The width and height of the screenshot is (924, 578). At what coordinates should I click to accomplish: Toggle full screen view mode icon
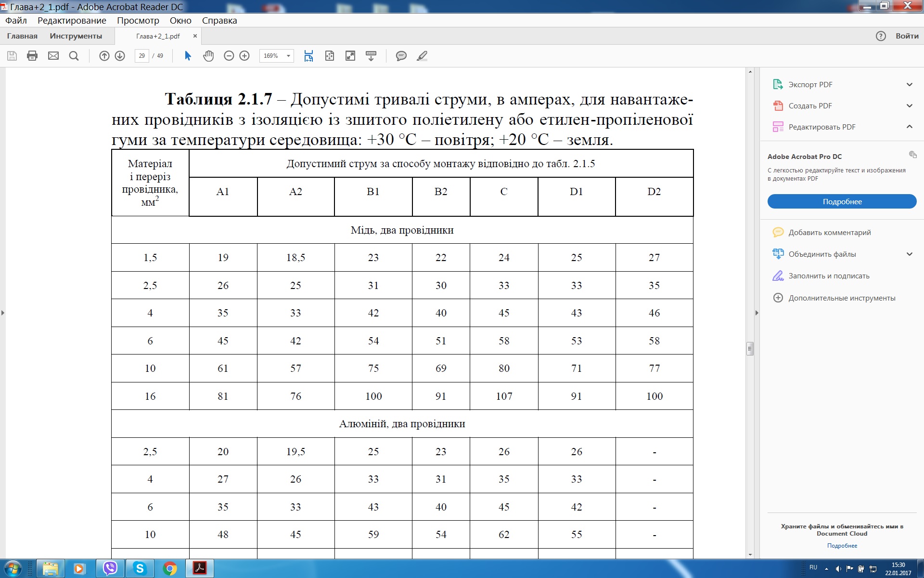pyautogui.click(x=350, y=56)
